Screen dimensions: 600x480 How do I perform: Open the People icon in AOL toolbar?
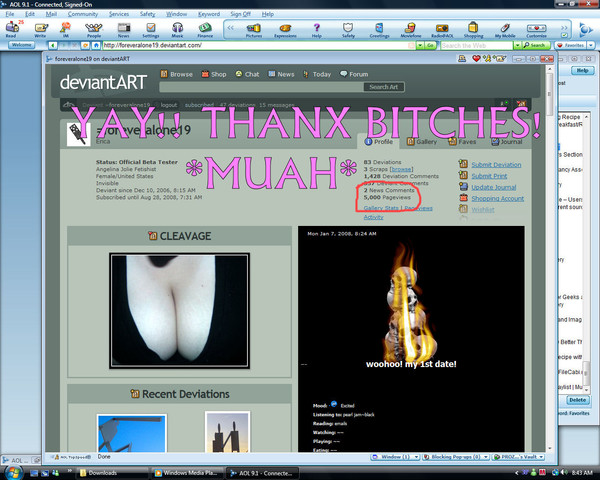pos(94,29)
